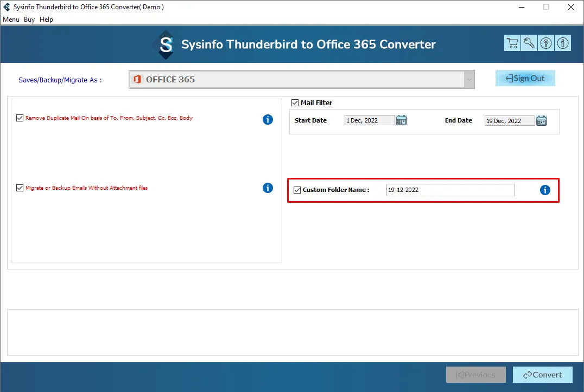584x392 pixels.
Task: Open the Buy menu
Action: pos(29,20)
